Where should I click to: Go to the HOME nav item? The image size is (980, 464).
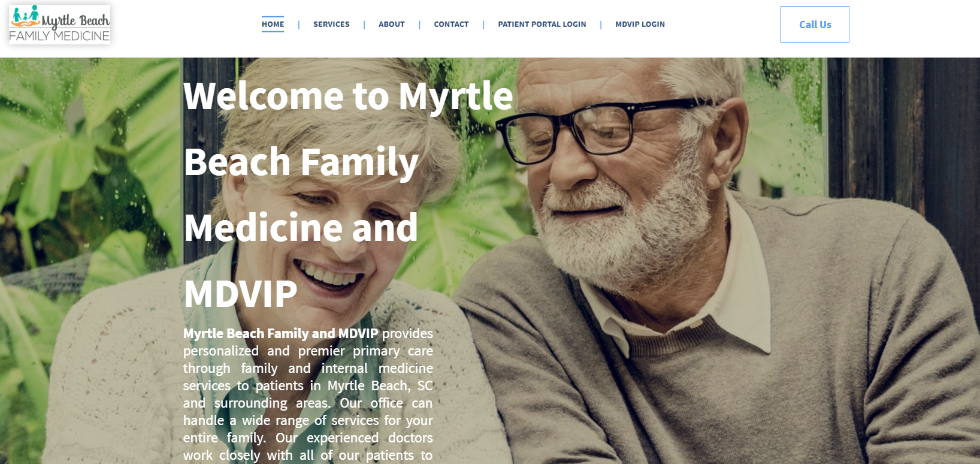273,24
